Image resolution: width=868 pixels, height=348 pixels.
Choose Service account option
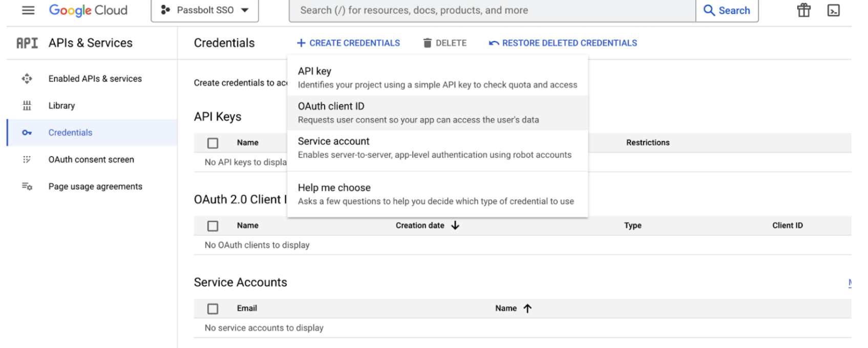click(x=438, y=147)
